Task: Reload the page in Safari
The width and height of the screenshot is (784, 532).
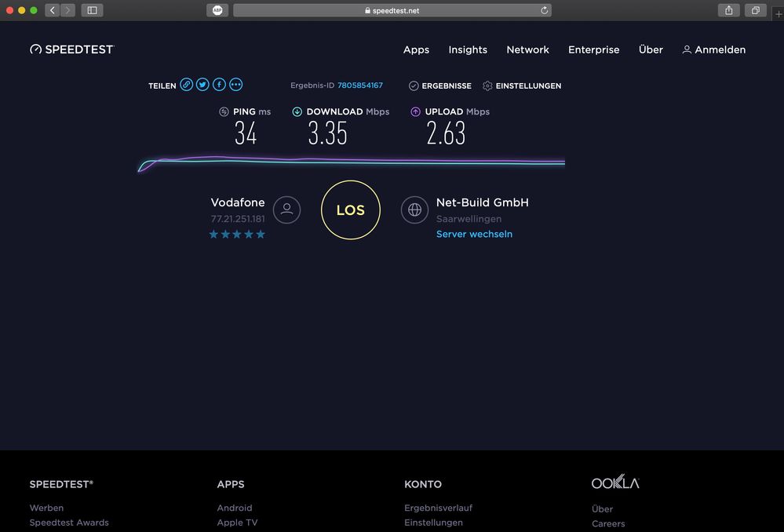Action: 544,10
